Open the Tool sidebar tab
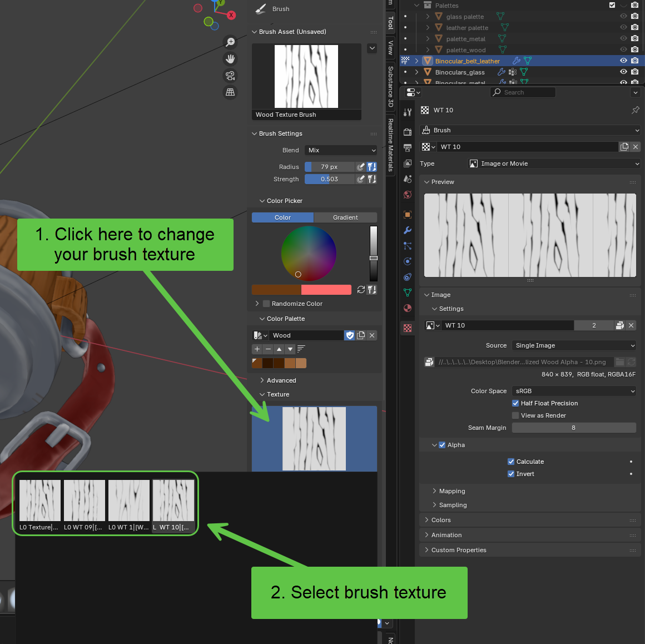This screenshot has width=645, height=644. click(x=390, y=23)
